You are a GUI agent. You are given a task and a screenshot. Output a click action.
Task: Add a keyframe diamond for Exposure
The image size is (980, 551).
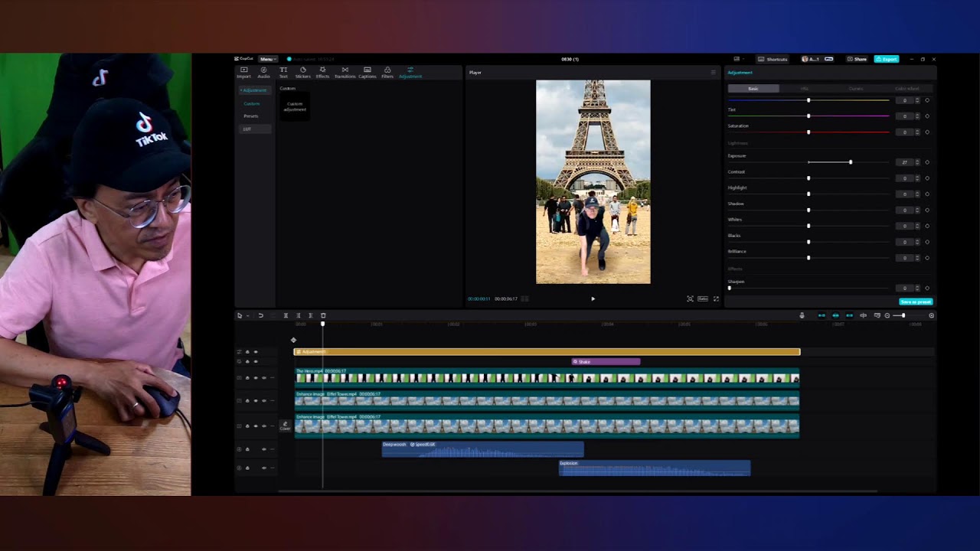[x=927, y=162]
